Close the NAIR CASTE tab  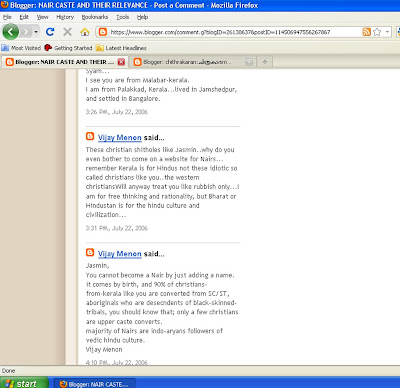pyautogui.click(x=121, y=62)
